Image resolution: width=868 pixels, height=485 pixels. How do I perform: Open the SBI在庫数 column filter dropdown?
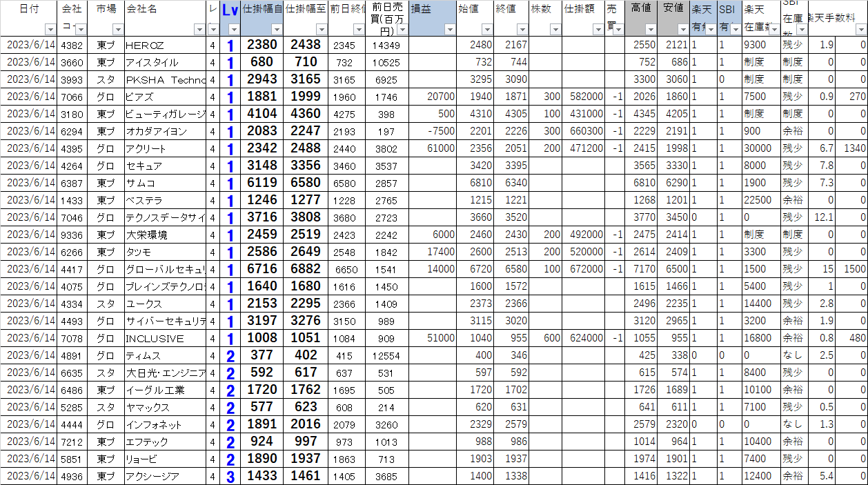tap(802, 30)
